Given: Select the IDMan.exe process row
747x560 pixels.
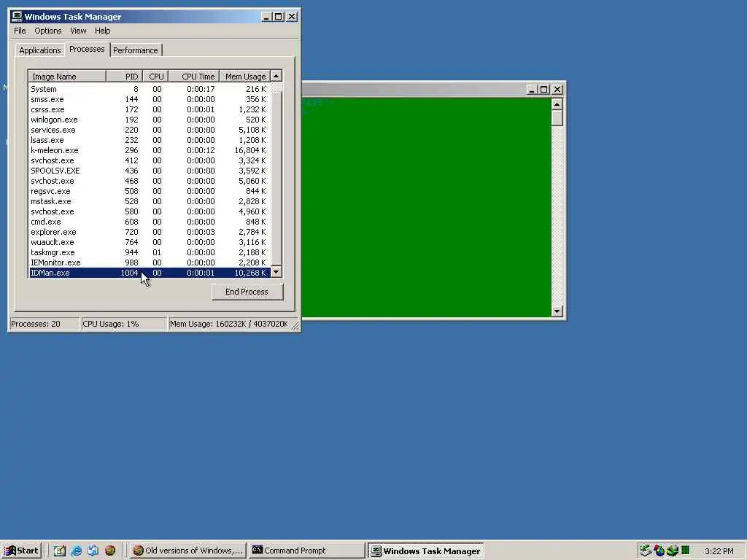Looking at the screenshot, I should point(149,273).
